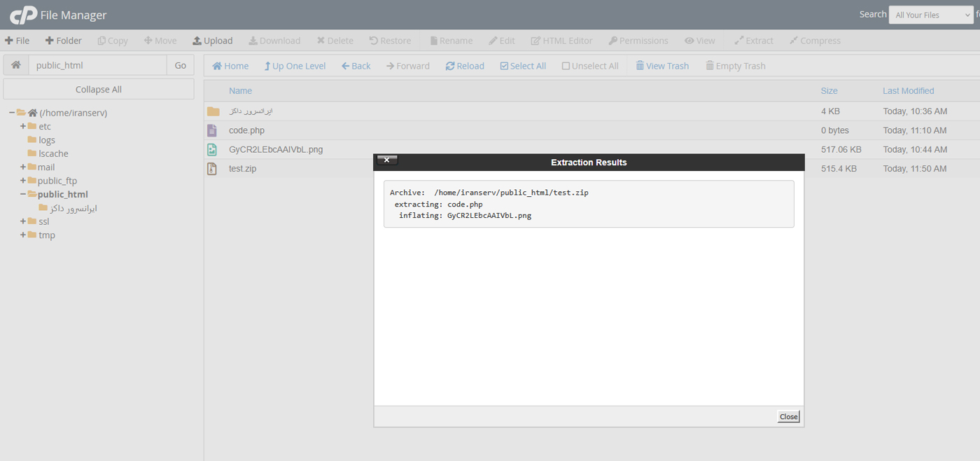Click the test.zip archive file icon
Screen dimensions: 980x461
(x=212, y=169)
